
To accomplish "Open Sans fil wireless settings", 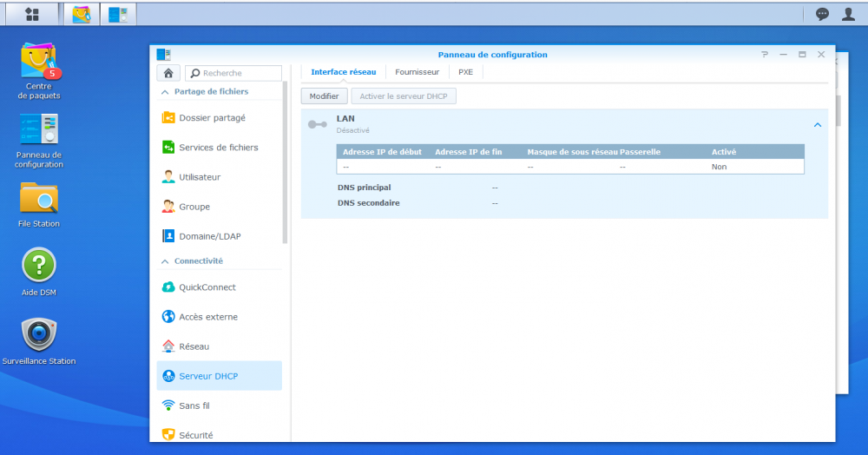I will (194, 406).
